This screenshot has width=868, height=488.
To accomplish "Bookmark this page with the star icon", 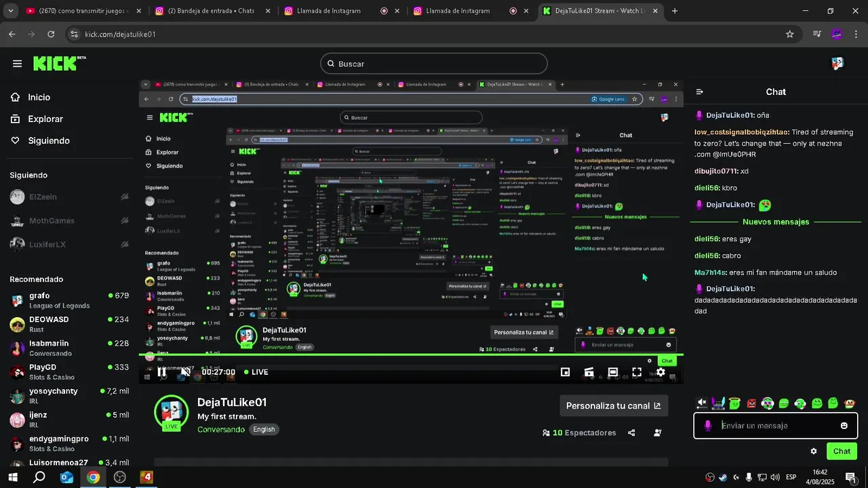I will coord(789,34).
